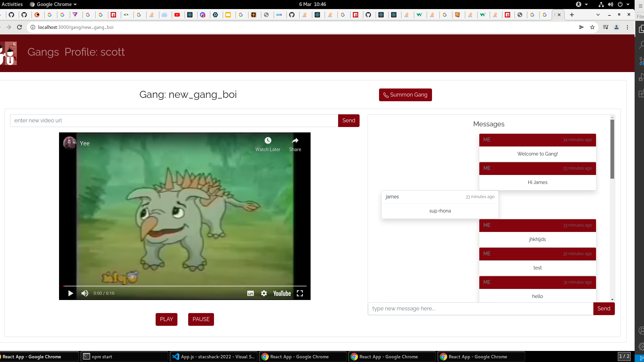Image resolution: width=644 pixels, height=362 pixels.
Task: Bookmark page with star icon
Action: pos(592,27)
